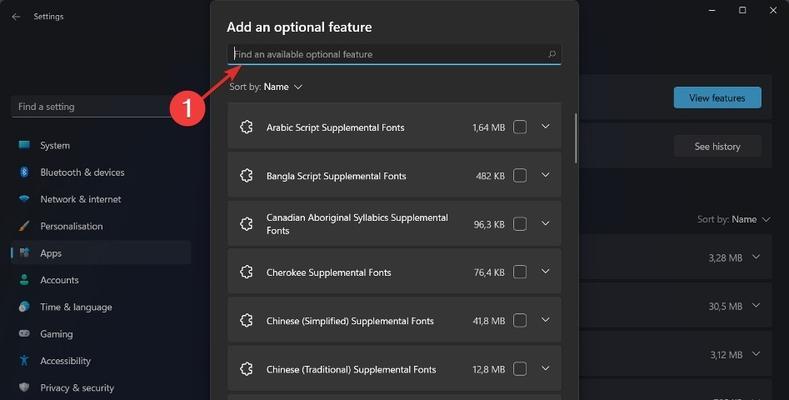The width and height of the screenshot is (789, 400).
Task: Focus the Find a setting search box
Action: pos(93,107)
